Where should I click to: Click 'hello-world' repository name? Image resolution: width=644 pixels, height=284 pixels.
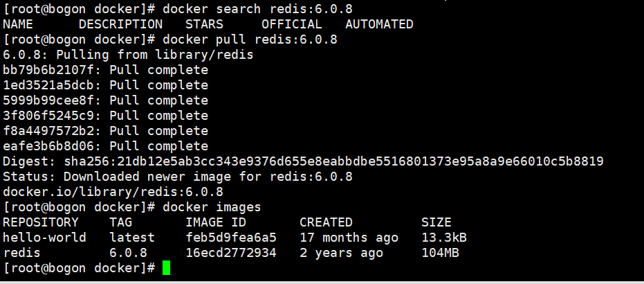pyautogui.click(x=44, y=238)
